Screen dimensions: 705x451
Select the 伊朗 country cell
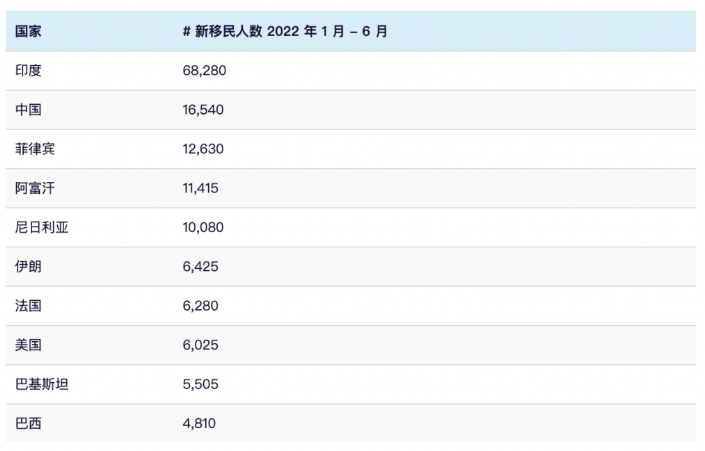[x=28, y=266]
